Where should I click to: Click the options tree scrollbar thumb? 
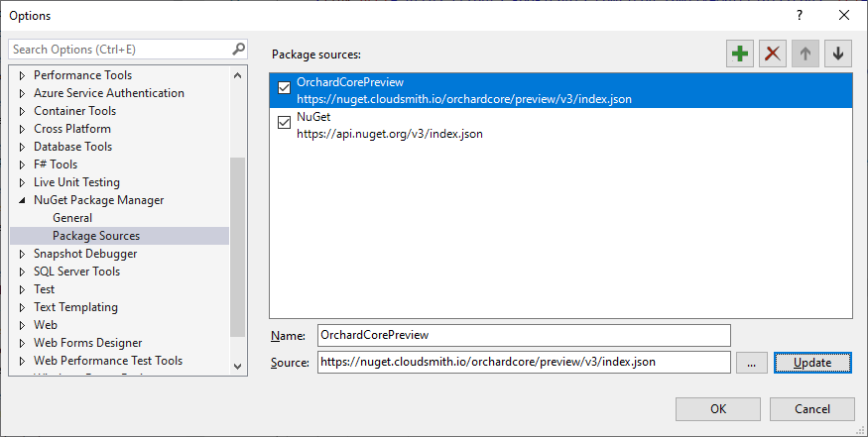point(237,248)
